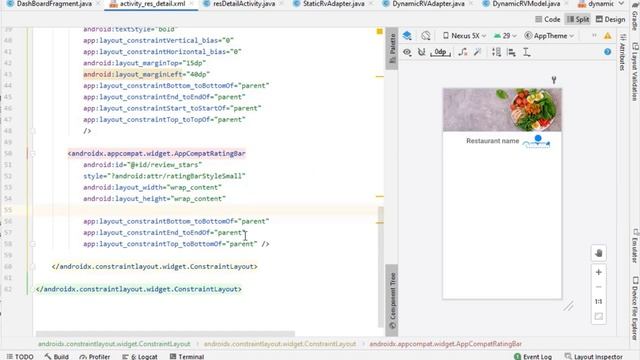Click the blue help question icon
The image size is (640, 360).
click(x=607, y=52)
